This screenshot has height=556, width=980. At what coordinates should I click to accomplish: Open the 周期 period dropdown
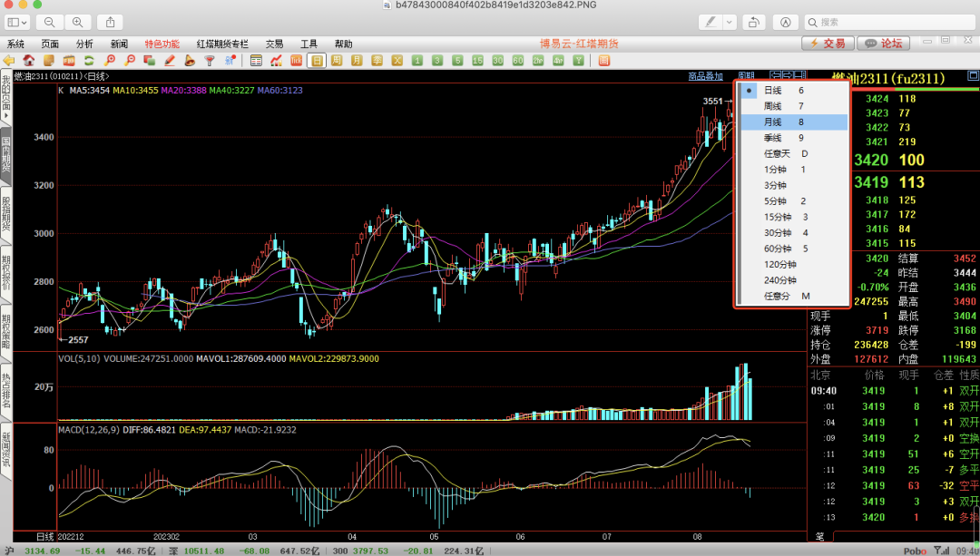(x=746, y=76)
